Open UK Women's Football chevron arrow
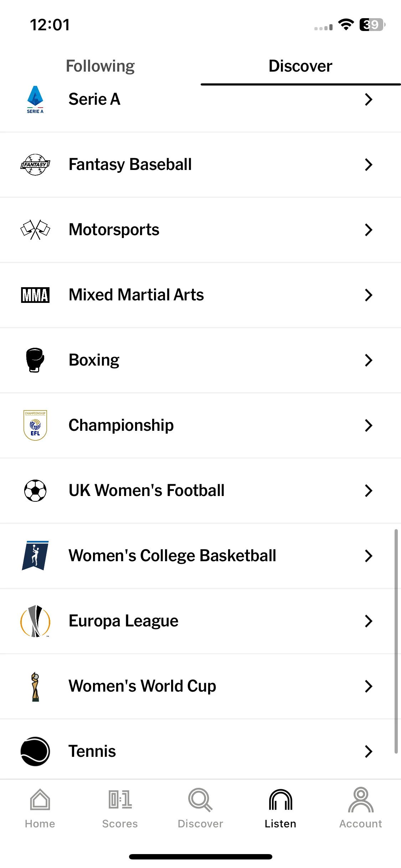 pyautogui.click(x=369, y=490)
